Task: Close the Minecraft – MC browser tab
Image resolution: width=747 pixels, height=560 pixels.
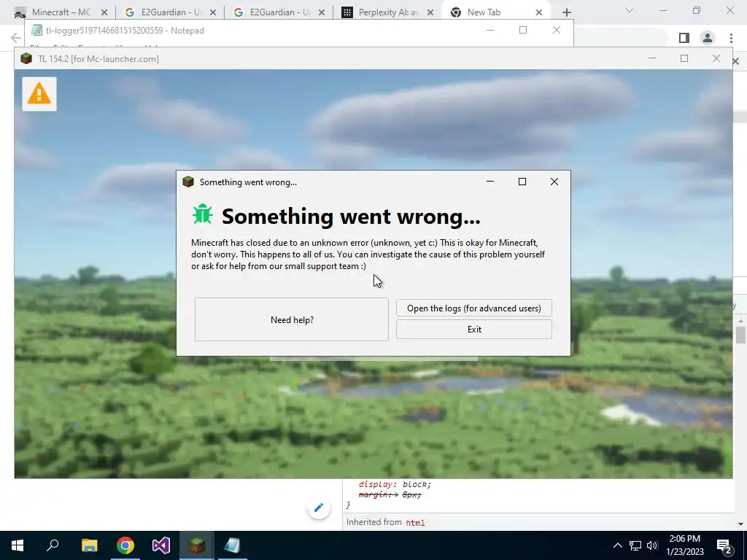Action: [104, 12]
